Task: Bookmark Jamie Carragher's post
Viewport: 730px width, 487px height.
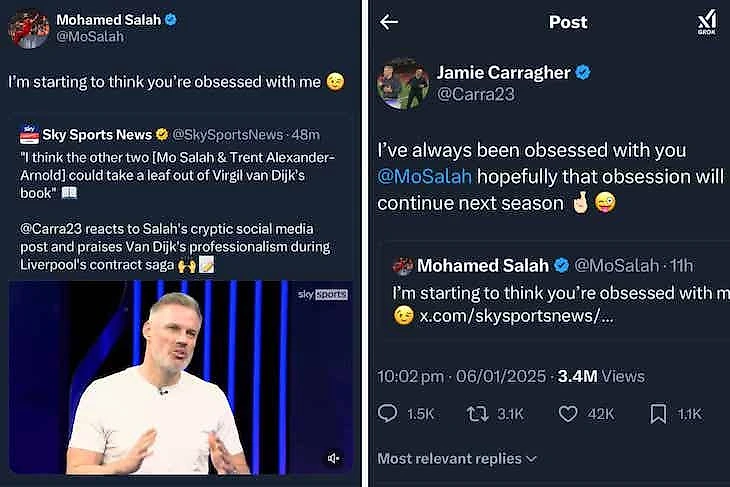Action: tap(659, 413)
